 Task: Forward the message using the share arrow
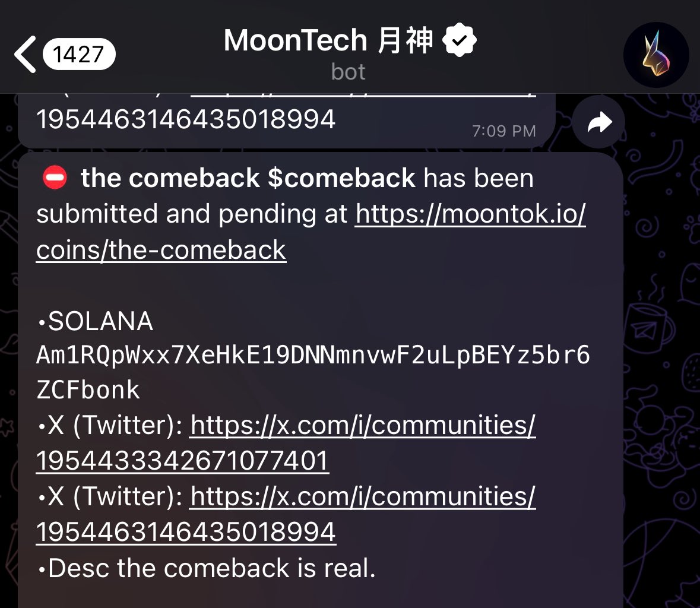[x=598, y=121]
